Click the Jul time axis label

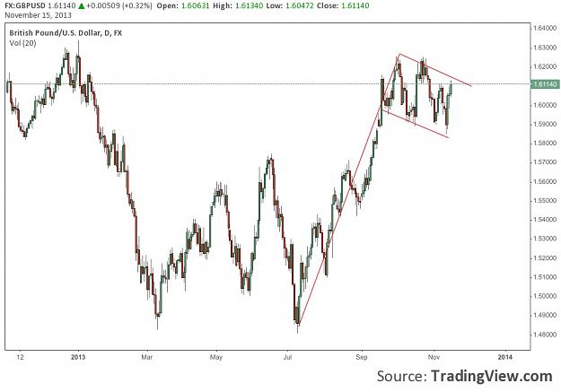tap(287, 357)
